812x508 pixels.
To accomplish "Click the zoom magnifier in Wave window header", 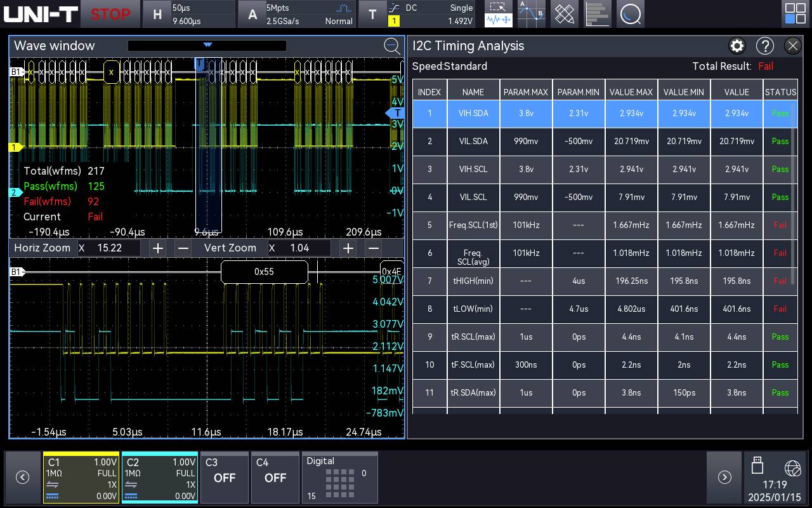I will [392, 46].
